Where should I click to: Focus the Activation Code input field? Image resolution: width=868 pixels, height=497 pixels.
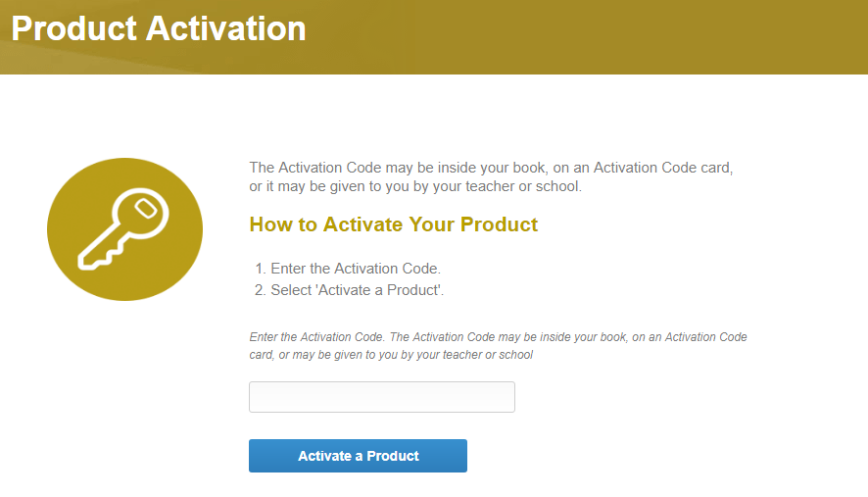click(x=381, y=397)
